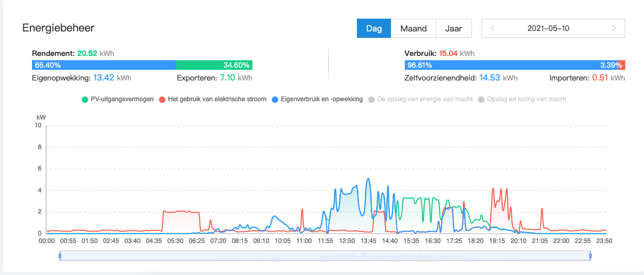The width and height of the screenshot is (644, 275).
Task: Click the red 3.39% Importeren bar segment
Action: pyautogui.click(x=622, y=65)
